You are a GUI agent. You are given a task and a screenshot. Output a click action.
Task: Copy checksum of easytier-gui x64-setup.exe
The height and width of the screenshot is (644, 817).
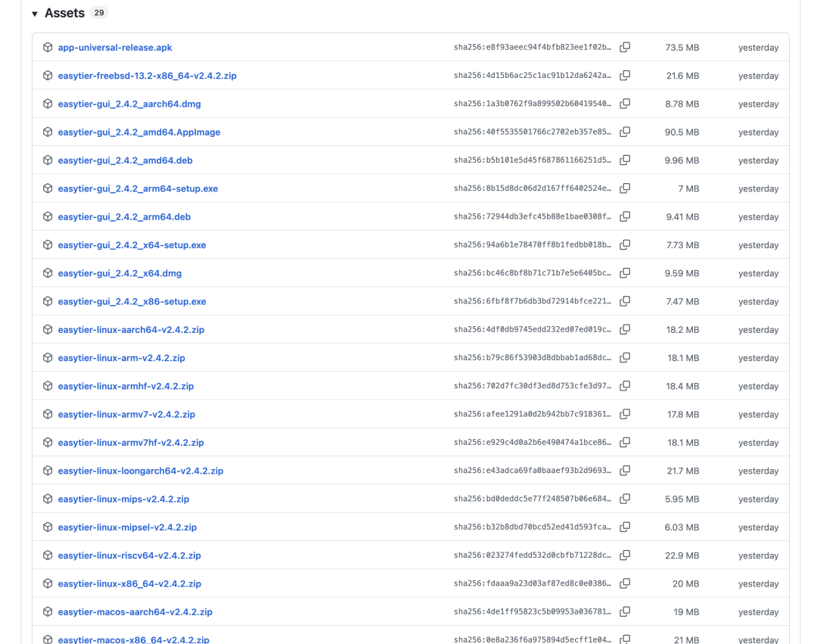point(625,244)
